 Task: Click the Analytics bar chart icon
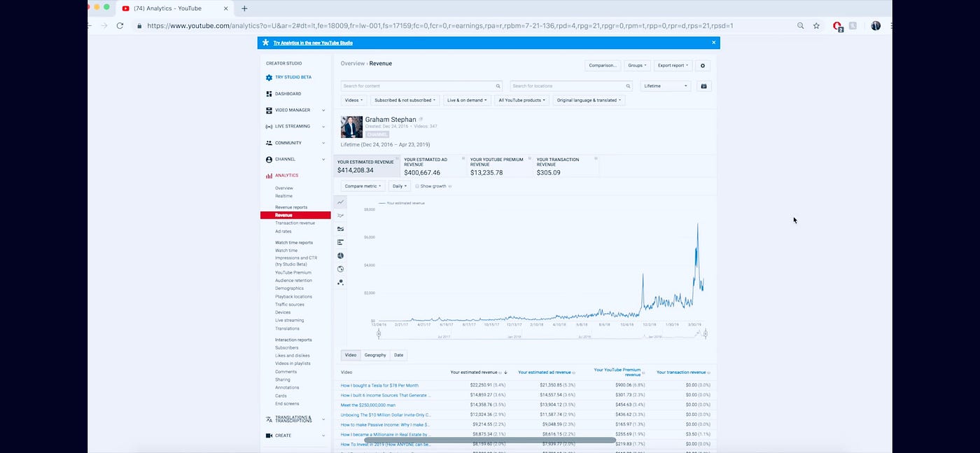point(269,176)
